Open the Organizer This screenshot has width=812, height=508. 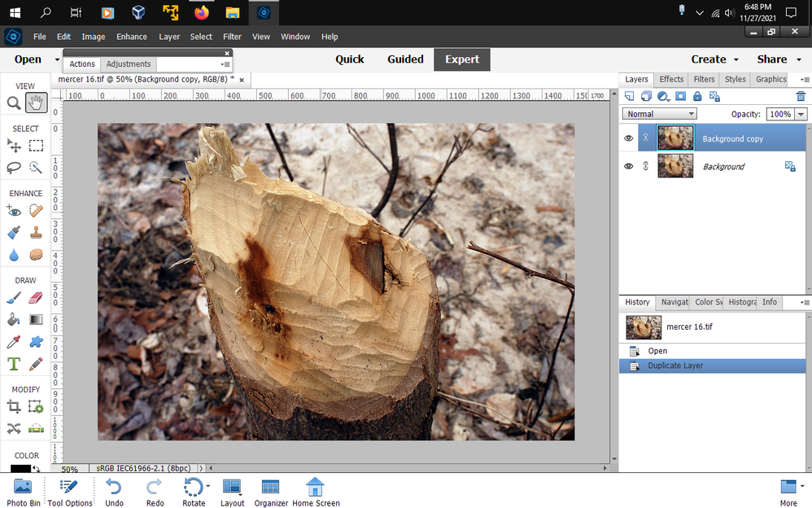click(x=271, y=492)
